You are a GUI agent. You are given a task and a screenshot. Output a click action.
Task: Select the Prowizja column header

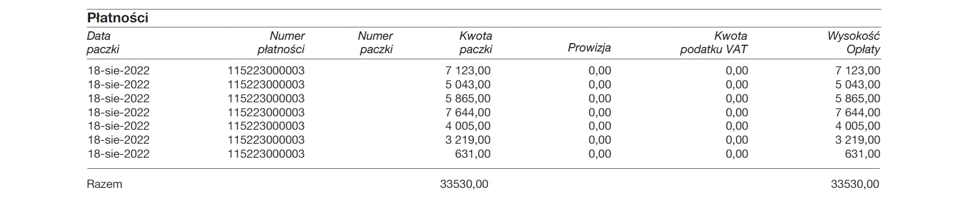(x=589, y=48)
